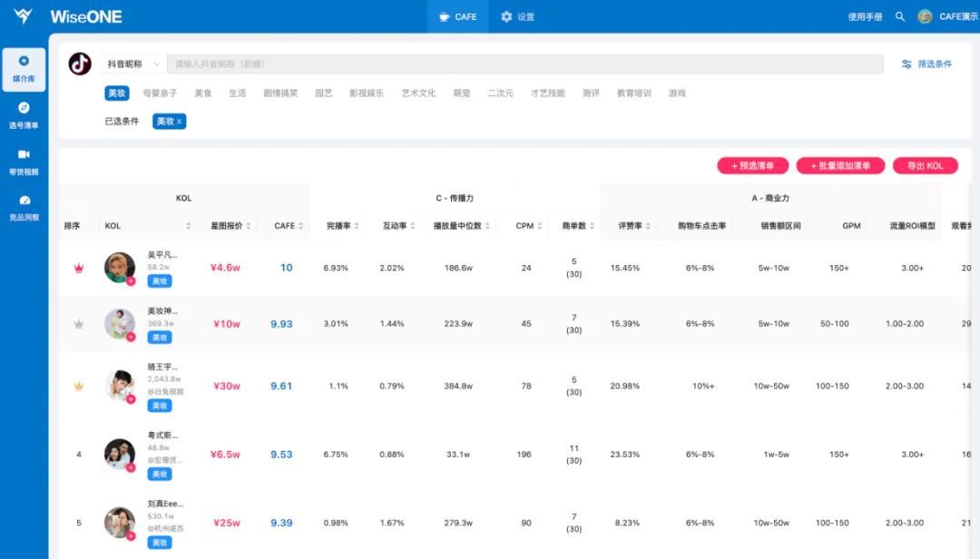The height and width of the screenshot is (559, 980).
Task: Click the 筛选条件 filter icon
Action: [x=906, y=64]
